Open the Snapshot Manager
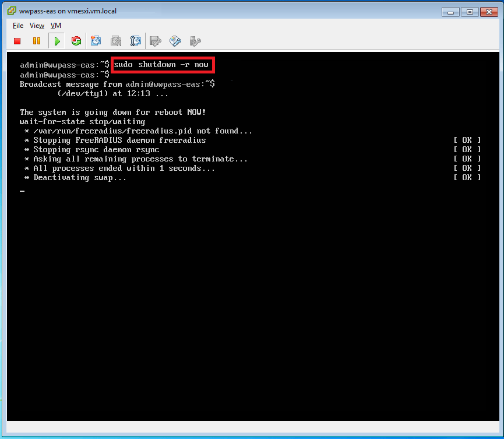The image size is (504, 439). click(x=136, y=41)
